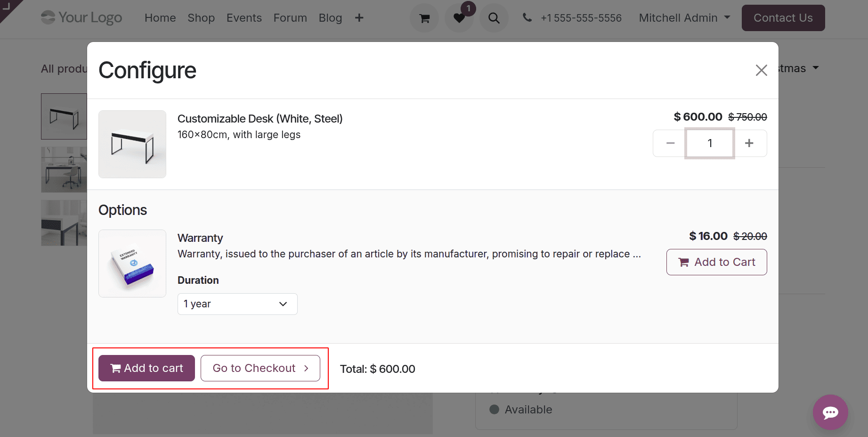Click the Total: $ 600.00 text
Screen dimensions: 868x437
(378, 369)
